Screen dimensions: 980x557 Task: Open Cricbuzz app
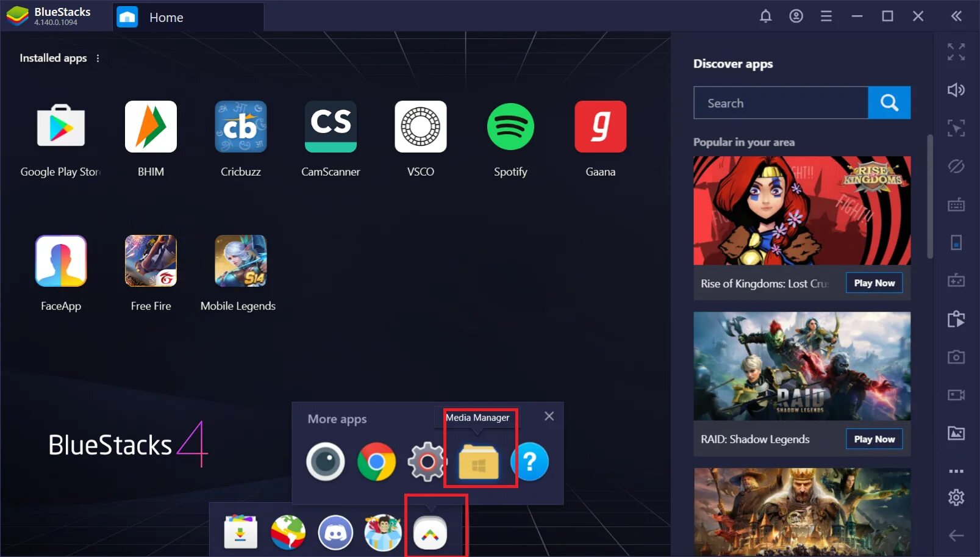[x=241, y=127]
